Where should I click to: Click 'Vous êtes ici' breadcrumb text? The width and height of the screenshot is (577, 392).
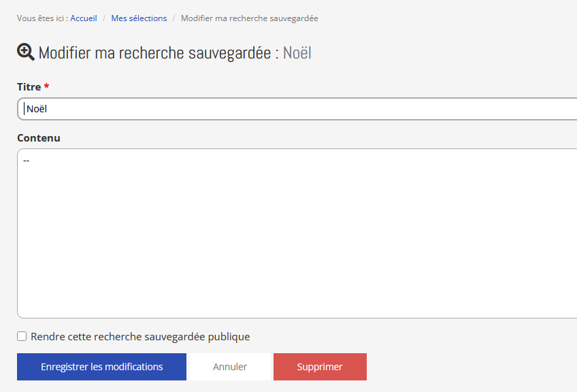coord(42,18)
